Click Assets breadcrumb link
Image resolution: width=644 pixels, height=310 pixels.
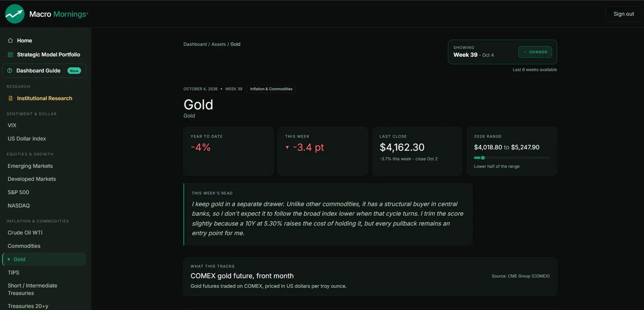pyautogui.click(x=219, y=44)
